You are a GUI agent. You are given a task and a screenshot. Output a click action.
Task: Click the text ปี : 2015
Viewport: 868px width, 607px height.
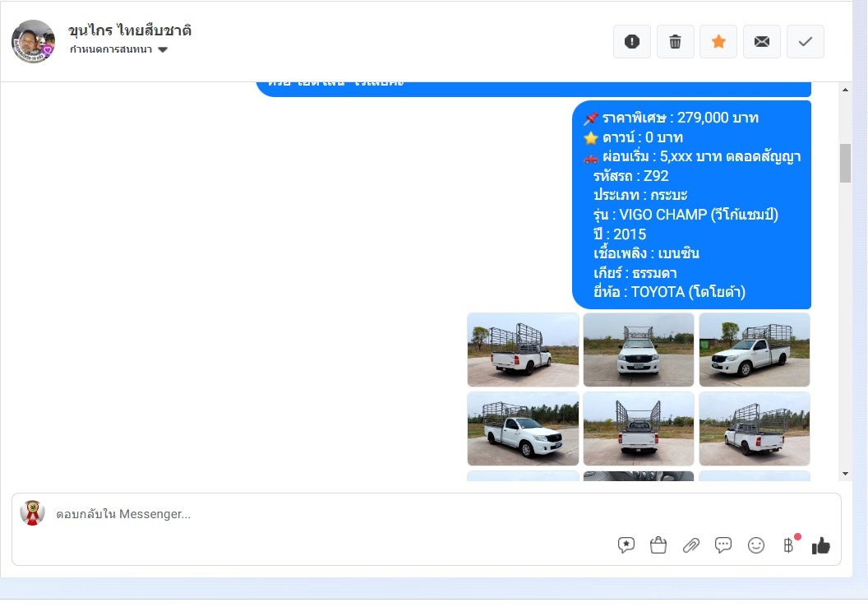(620, 234)
